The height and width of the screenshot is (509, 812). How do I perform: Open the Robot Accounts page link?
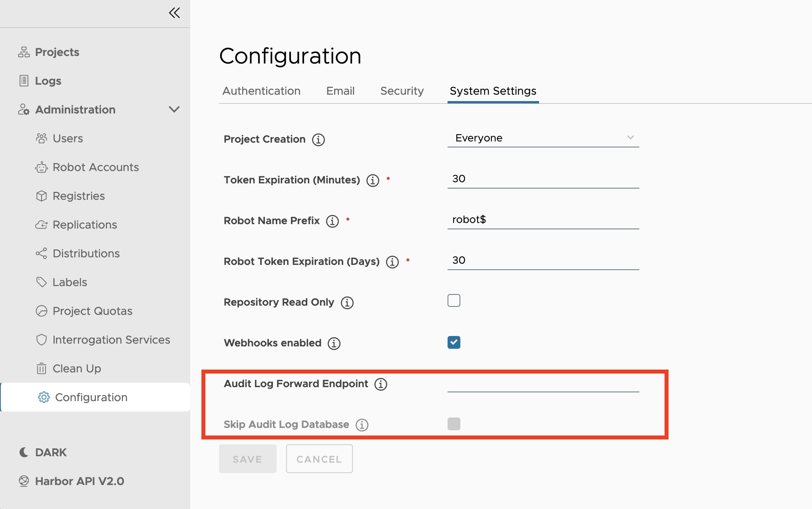pos(96,167)
